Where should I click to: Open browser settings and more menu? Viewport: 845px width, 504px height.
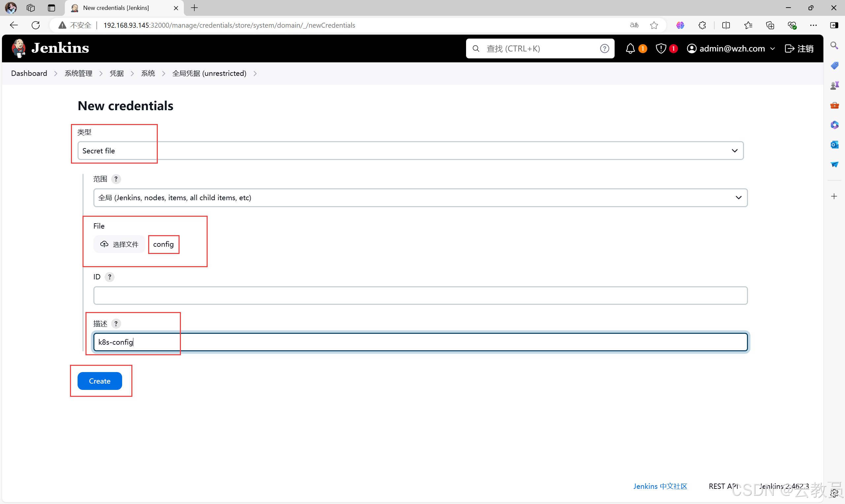[x=813, y=25]
